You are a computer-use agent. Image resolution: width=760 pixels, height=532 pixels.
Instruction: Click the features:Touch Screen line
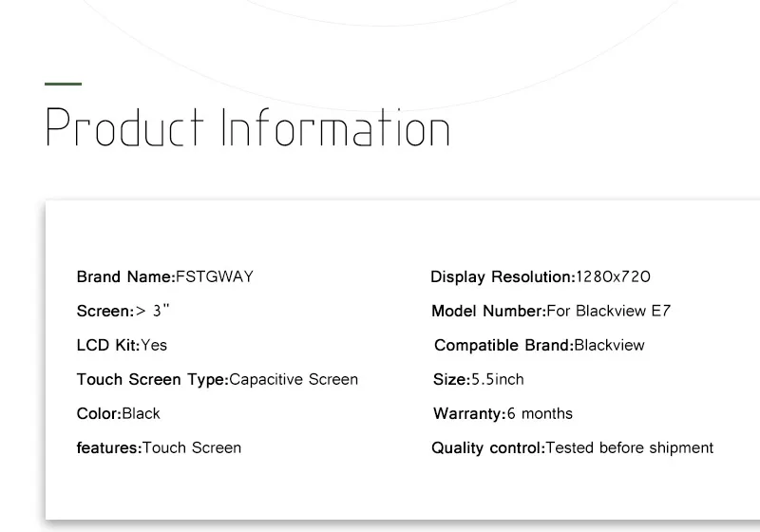tap(159, 447)
